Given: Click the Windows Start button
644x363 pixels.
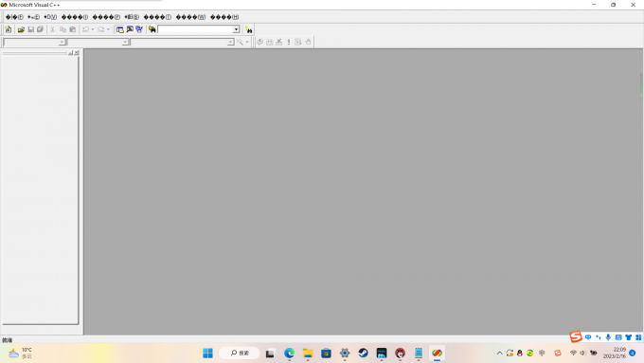Looking at the screenshot, I should click(x=207, y=353).
